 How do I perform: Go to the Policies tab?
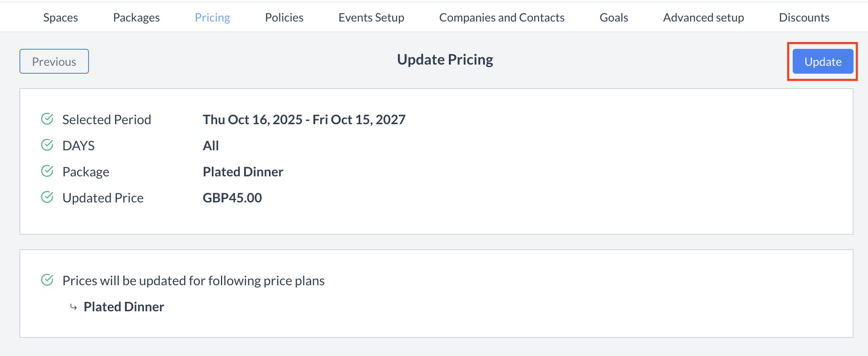[x=284, y=17]
